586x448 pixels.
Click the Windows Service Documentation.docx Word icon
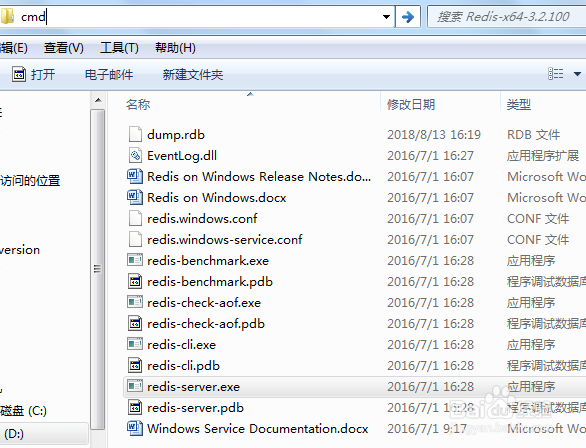pyautogui.click(x=135, y=428)
